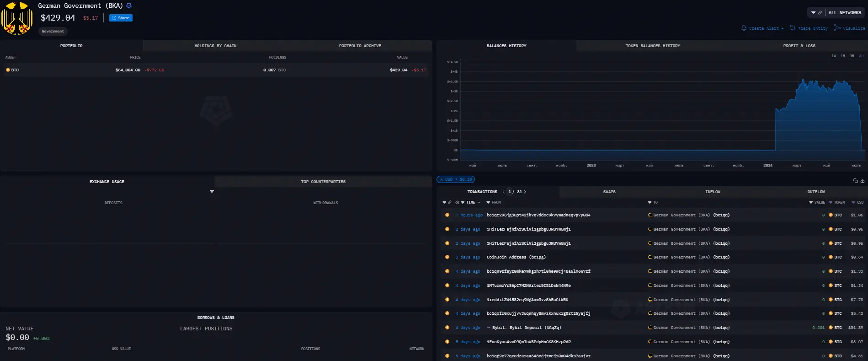Click the Visualize graph icon

click(837, 28)
